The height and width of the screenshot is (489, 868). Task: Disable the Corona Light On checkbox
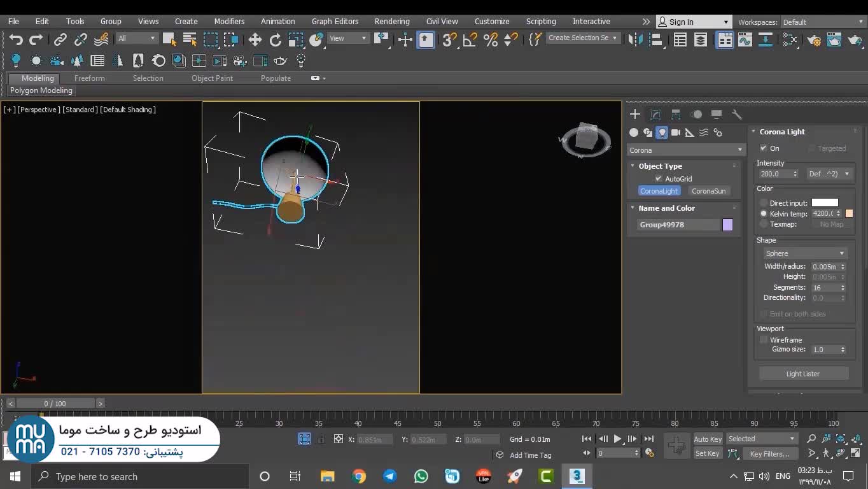tap(764, 148)
